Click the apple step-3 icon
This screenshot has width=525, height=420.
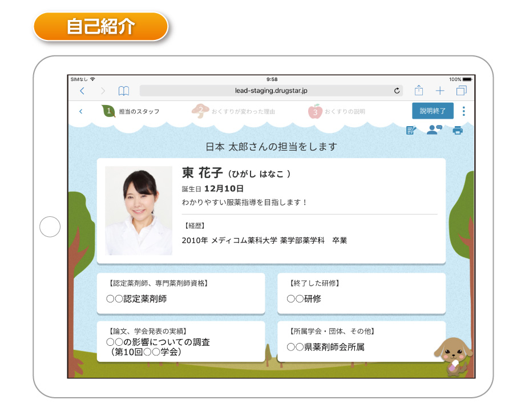click(317, 111)
